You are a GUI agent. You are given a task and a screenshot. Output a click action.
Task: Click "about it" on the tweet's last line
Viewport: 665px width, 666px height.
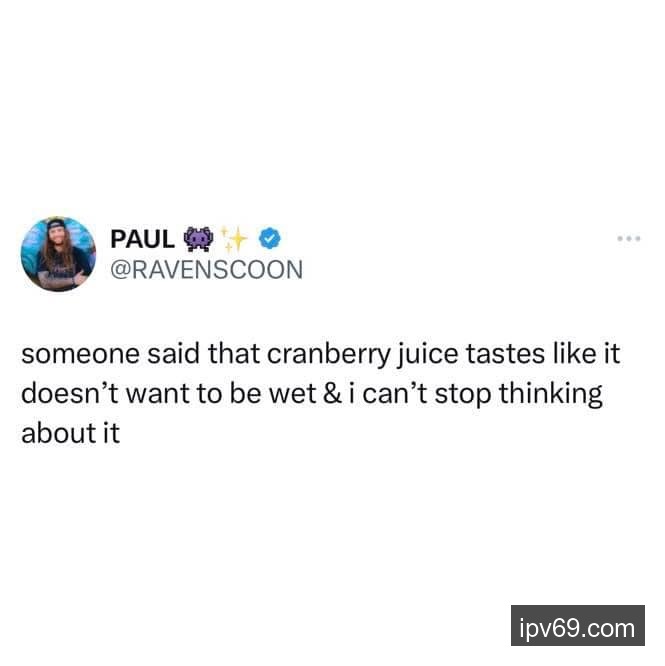point(70,433)
